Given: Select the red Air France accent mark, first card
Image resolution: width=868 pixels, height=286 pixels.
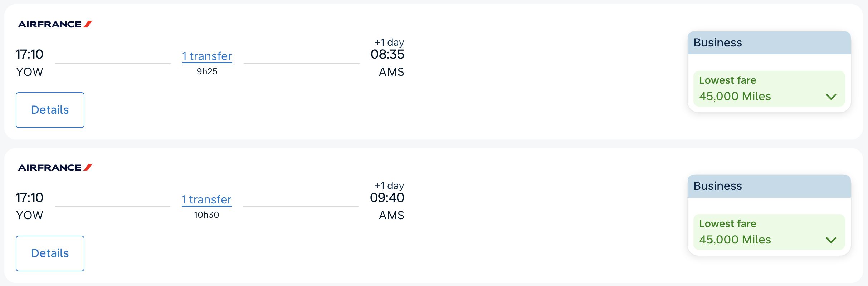Looking at the screenshot, I should tap(88, 24).
